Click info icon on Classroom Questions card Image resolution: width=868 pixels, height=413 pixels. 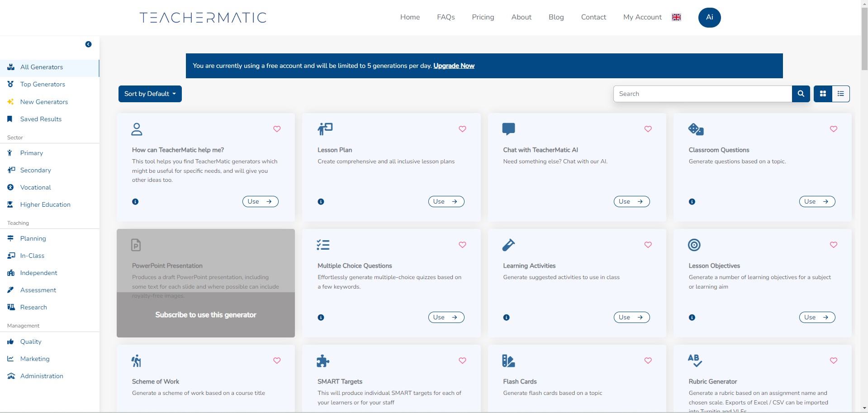pos(692,202)
